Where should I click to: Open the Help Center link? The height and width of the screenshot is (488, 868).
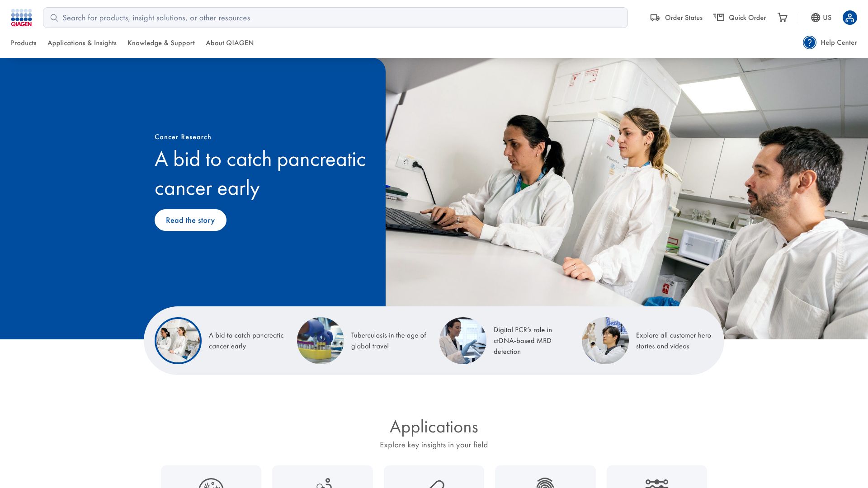pyautogui.click(x=838, y=42)
